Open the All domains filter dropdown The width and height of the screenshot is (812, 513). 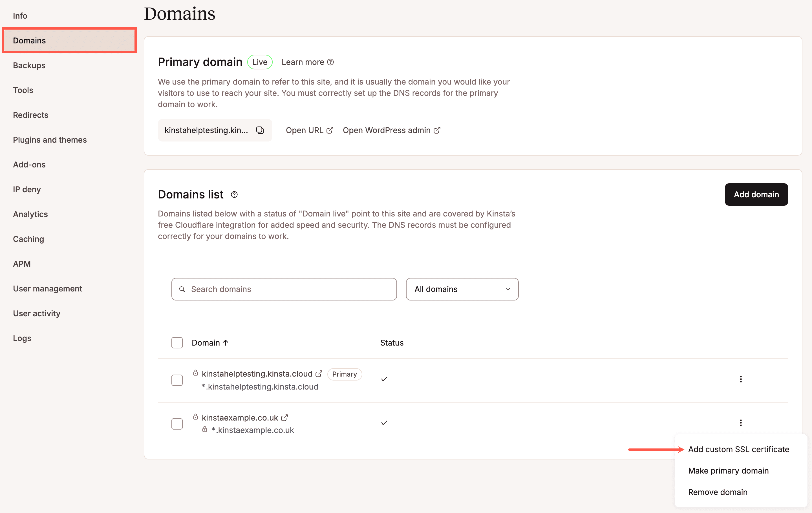point(462,289)
